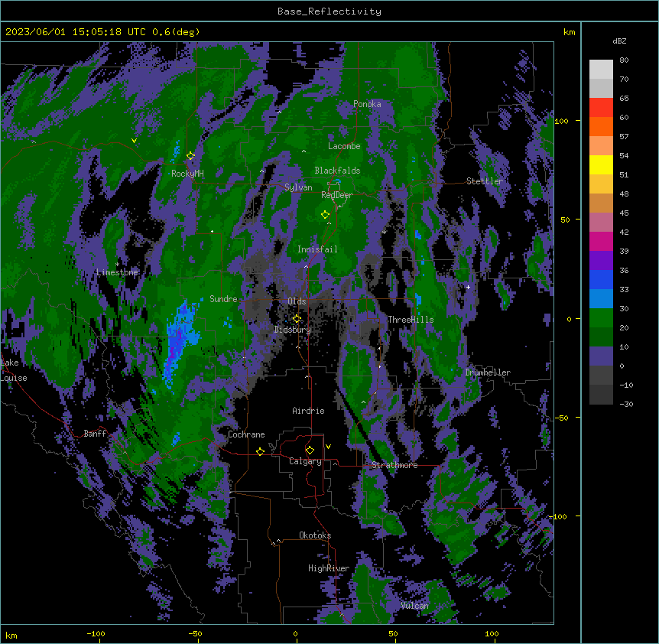Select the Drumheller map label
This screenshot has width=659, height=644.
pos(488,372)
